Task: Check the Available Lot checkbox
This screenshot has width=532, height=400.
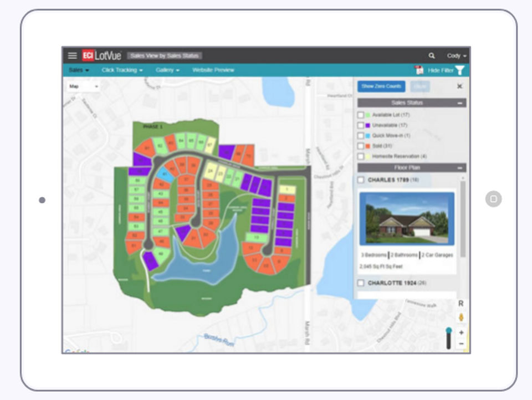Action: coord(361,115)
